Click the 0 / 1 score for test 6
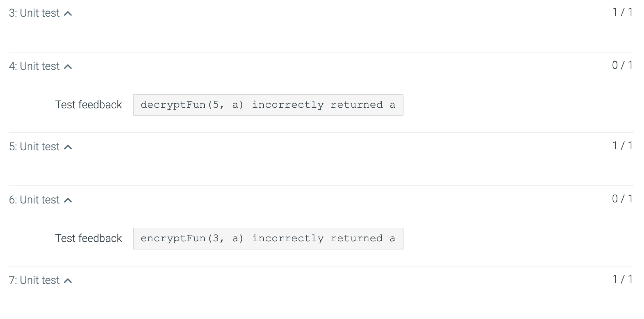Viewport: 644px width, 319px height. (622, 199)
